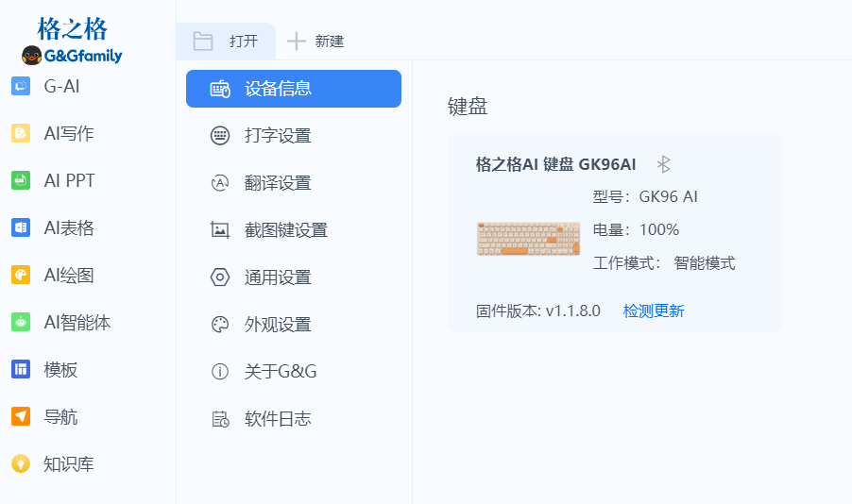The image size is (852, 504).
Task: Select the 翻译设置 menu item
Action: tap(294, 183)
